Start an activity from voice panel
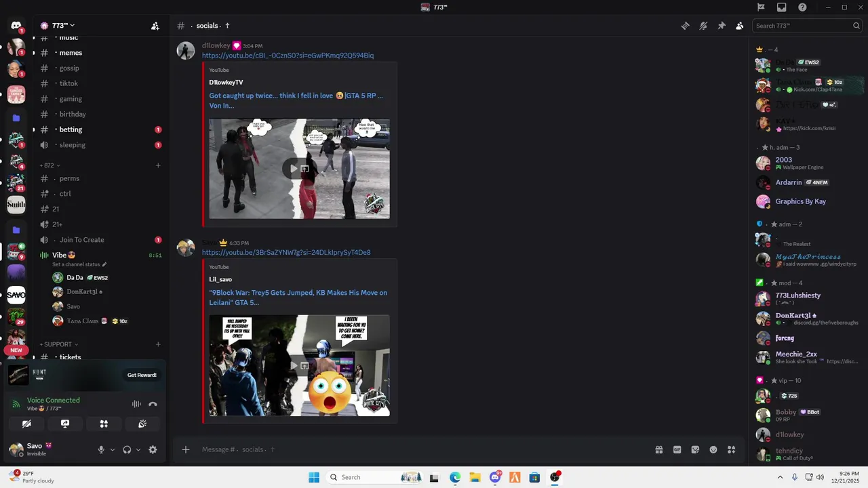This screenshot has width=868, height=488. click(104, 424)
